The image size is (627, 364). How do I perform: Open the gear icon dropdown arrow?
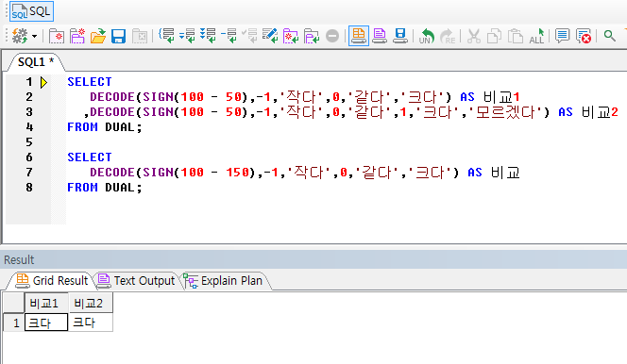(x=34, y=37)
